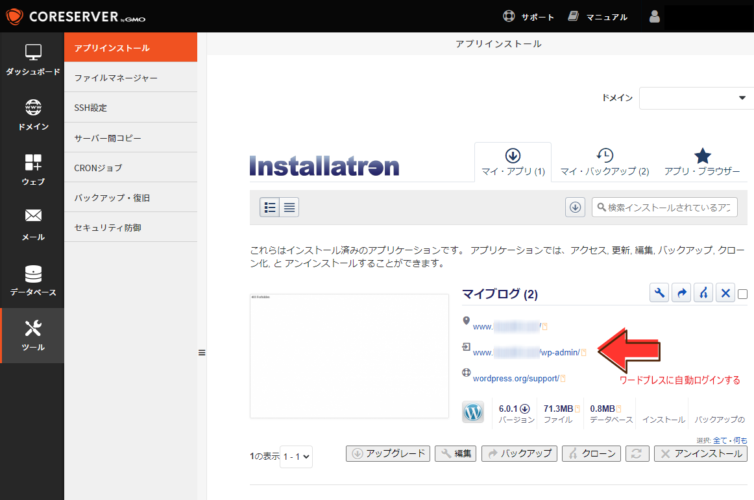Open the Database (データベース) sidebar icon
The image size is (754, 500).
click(33, 280)
